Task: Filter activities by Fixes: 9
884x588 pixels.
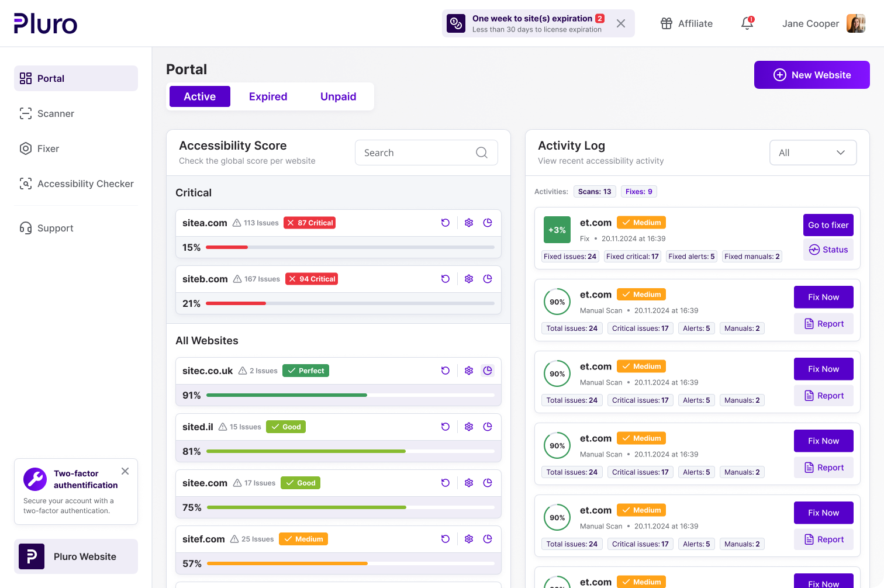Action: pos(638,191)
